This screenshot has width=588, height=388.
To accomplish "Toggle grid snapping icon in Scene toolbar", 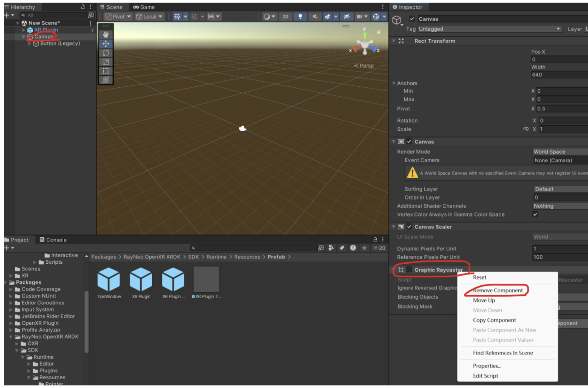I will pos(177,16).
